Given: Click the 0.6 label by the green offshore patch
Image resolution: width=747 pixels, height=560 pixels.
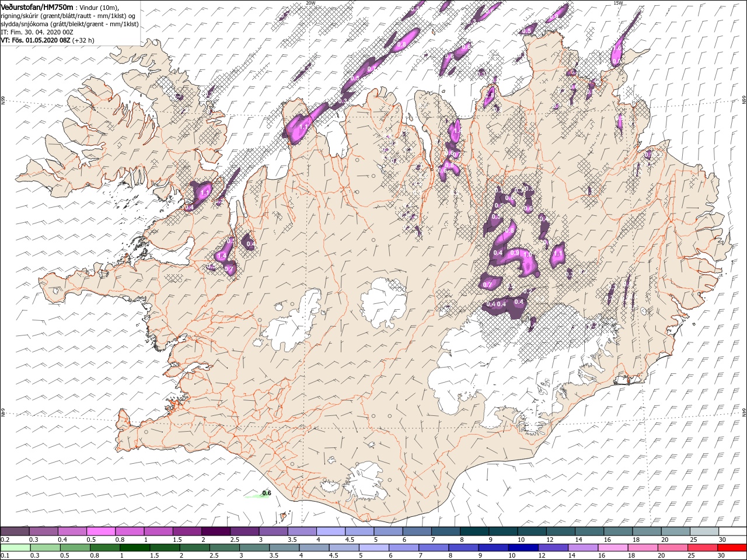Looking at the screenshot, I should (x=267, y=493).
